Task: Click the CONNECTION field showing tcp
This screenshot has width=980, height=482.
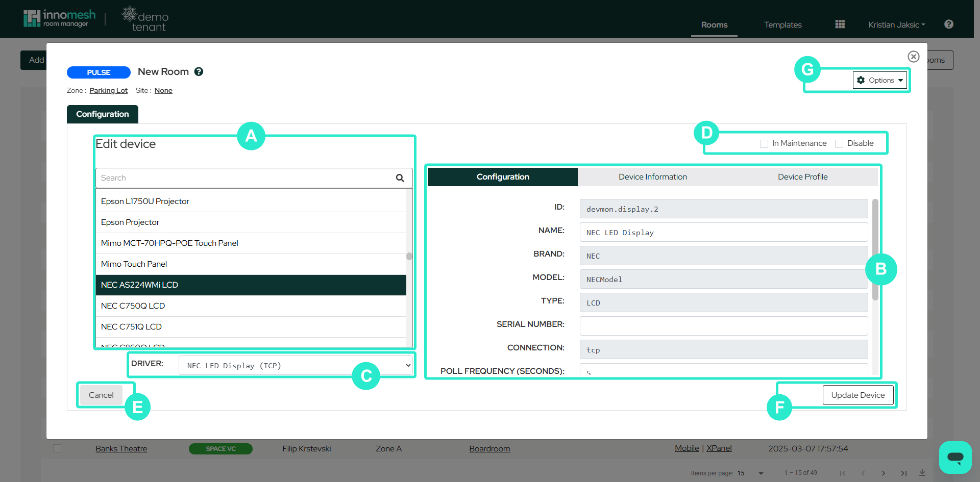Action: tap(724, 349)
